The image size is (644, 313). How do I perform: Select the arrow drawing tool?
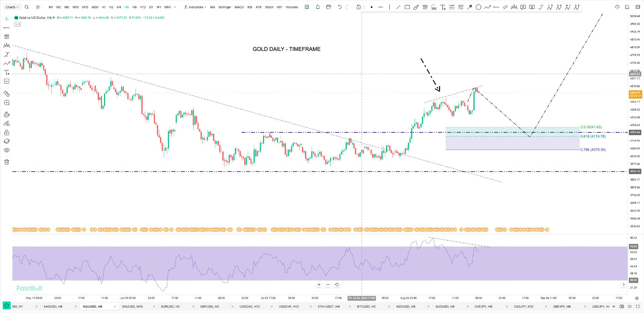coord(470,7)
